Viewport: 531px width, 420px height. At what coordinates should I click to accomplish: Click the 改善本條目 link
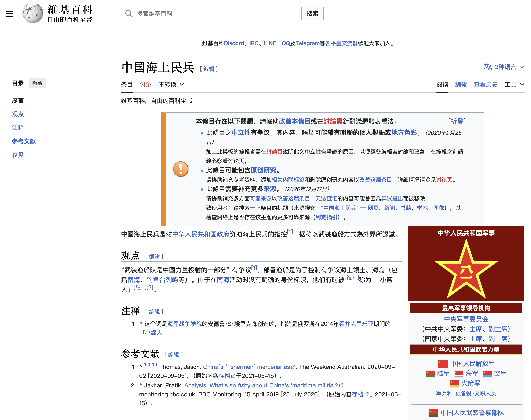294,121
